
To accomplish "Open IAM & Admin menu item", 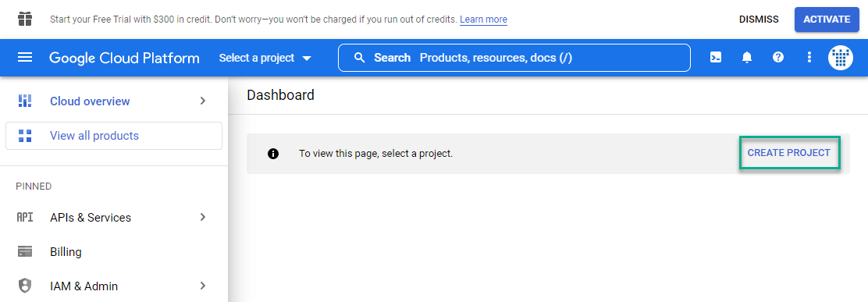I will click(x=113, y=286).
